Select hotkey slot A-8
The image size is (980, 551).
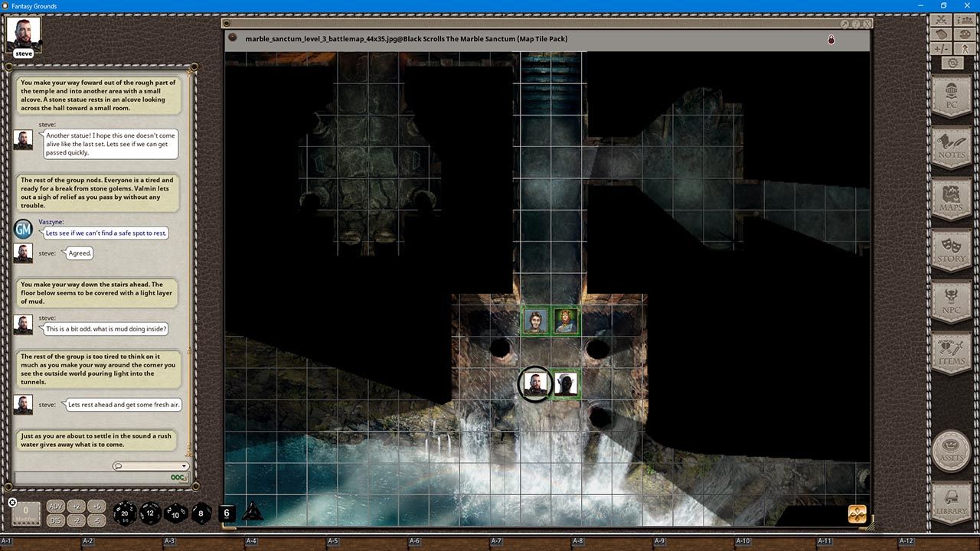[x=578, y=541]
